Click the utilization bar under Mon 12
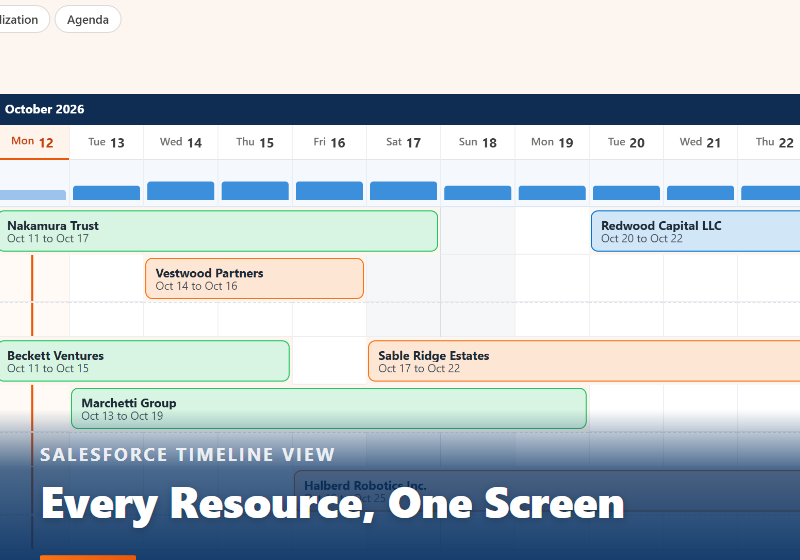Screen dimensions: 800x560 point(33,195)
